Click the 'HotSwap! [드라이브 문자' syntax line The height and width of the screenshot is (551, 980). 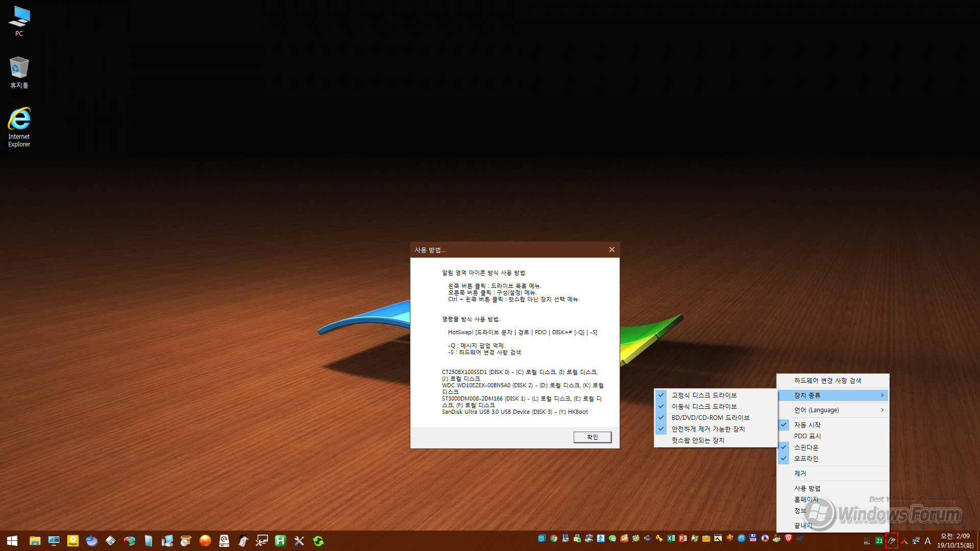click(x=523, y=332)
